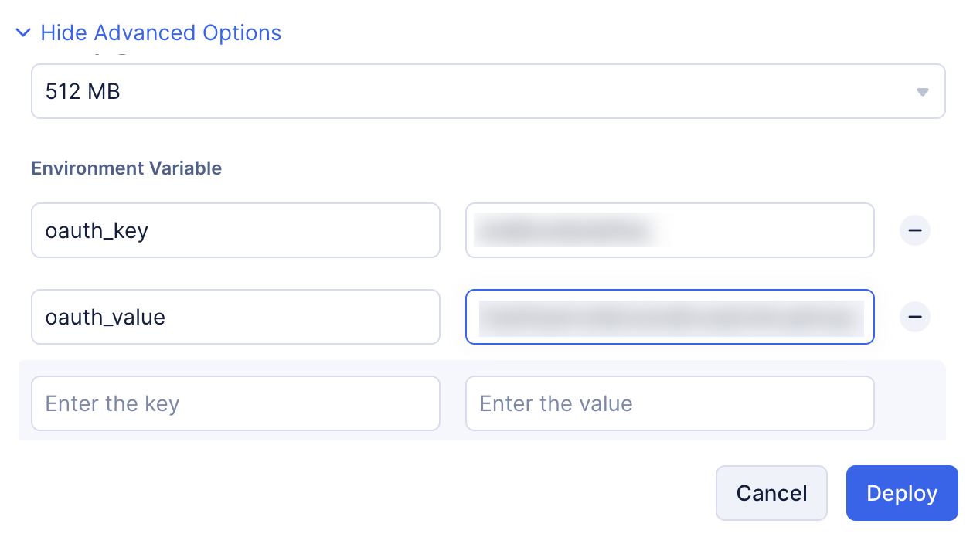Click the memory dropdown caret arrow
This screenshot has width=980, height=544.
click(922, 92)
